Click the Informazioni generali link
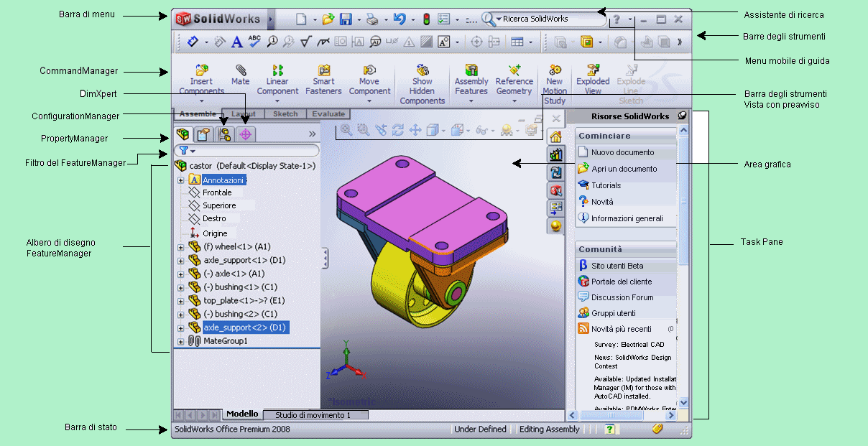This screenshot has height=446, width=868. tap(627, 218)
